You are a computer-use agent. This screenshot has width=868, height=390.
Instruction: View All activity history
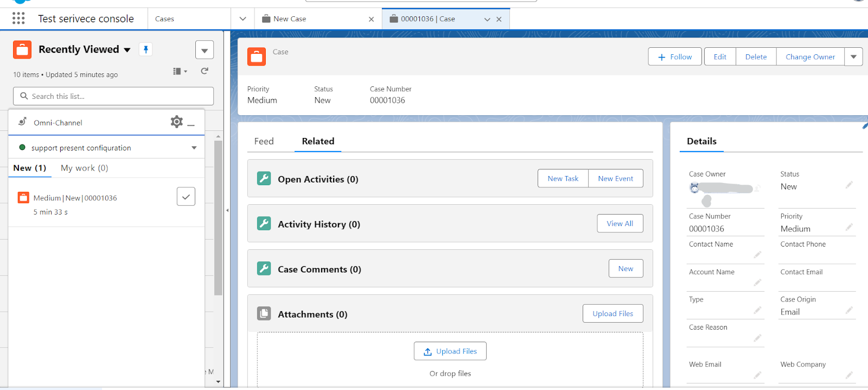[x=620, y=223]
